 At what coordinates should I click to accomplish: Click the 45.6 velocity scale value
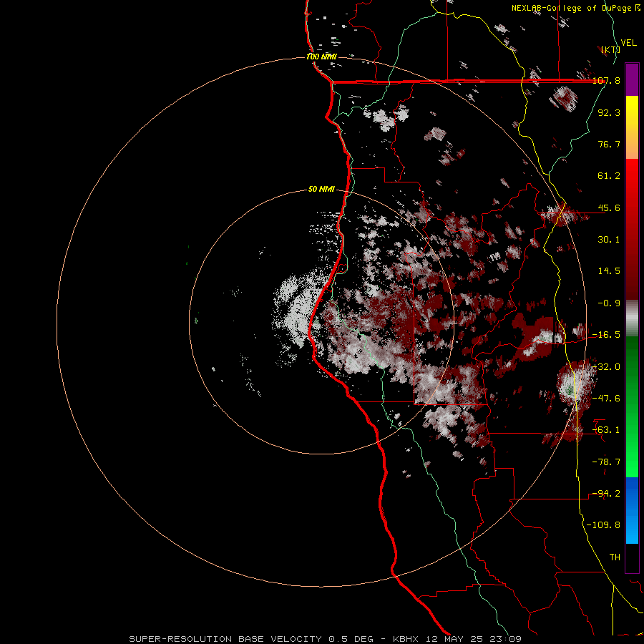[609, 208]
